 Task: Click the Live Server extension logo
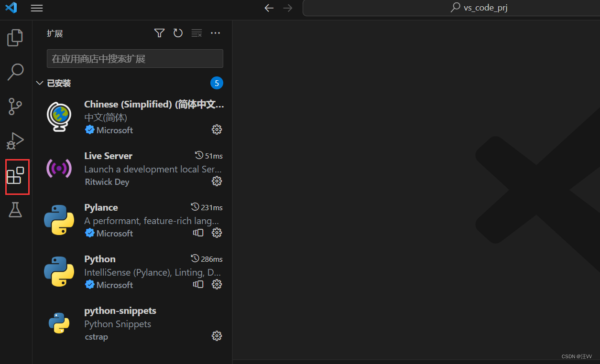pos(59,168)
